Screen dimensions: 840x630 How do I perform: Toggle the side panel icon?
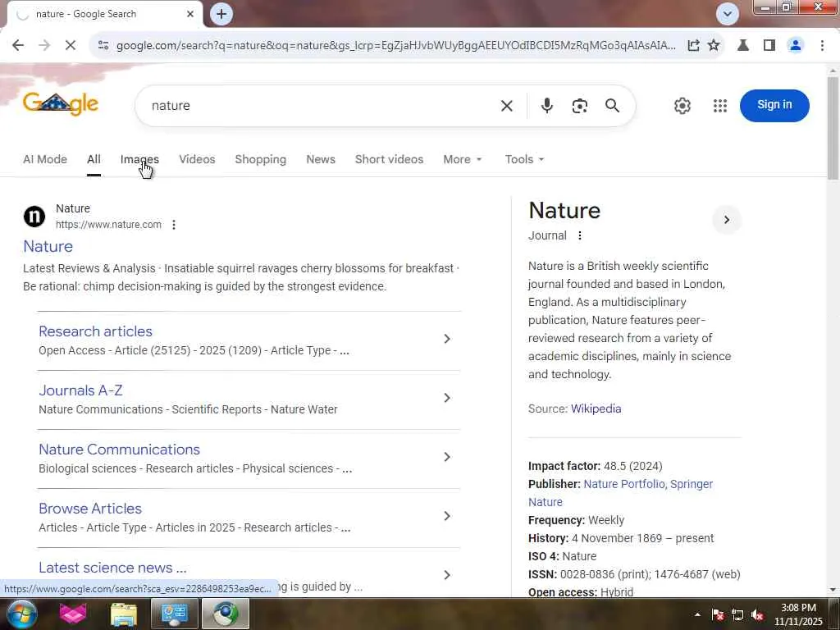click(x=769, y=46)
